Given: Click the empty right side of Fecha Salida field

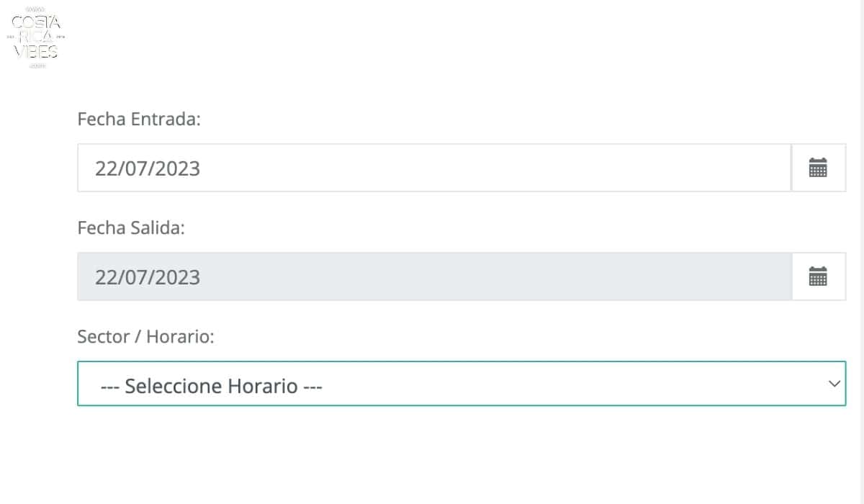Looking at the screenshot, I should point(576,276).
